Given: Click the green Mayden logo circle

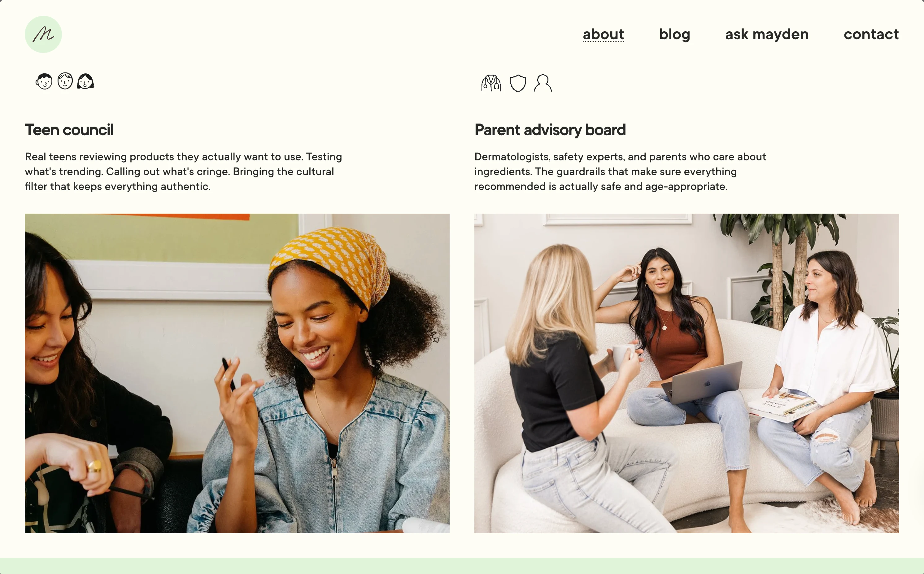Looking at the screenshot, I should coord(43,34).
